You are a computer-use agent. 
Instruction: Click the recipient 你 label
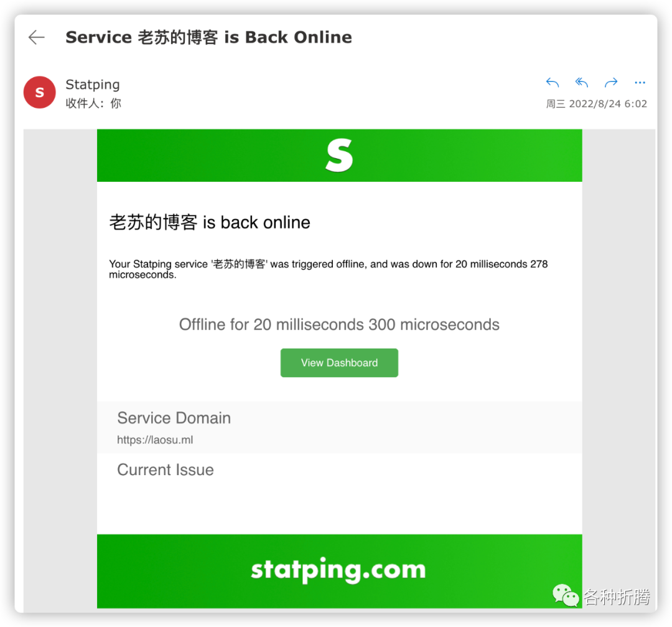[116, 103]
